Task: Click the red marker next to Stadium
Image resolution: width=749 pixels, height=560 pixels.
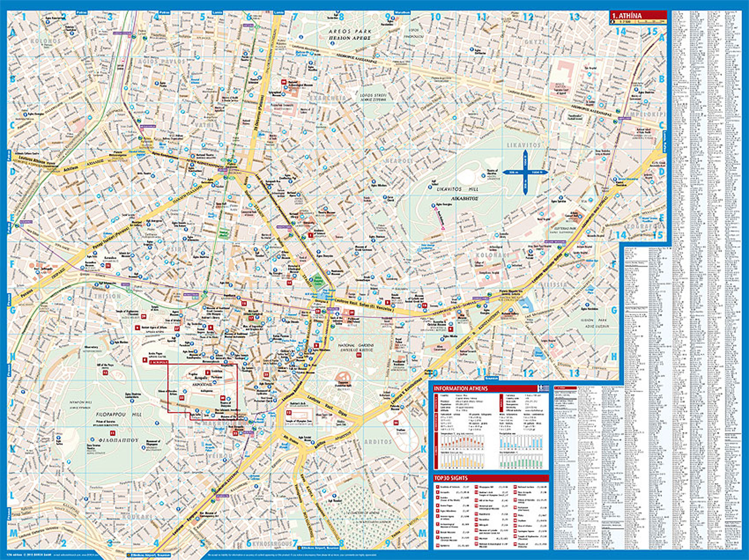Action: (396, 422)
